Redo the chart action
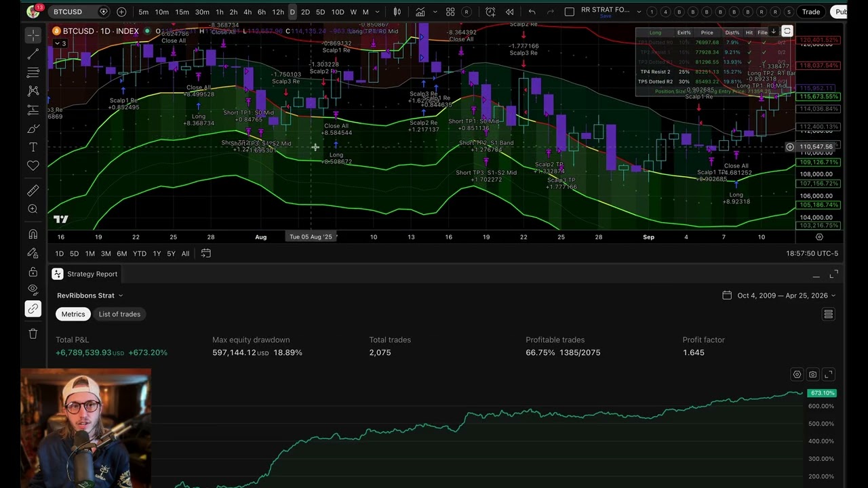The image size is (868, 488). pos(550,12)
